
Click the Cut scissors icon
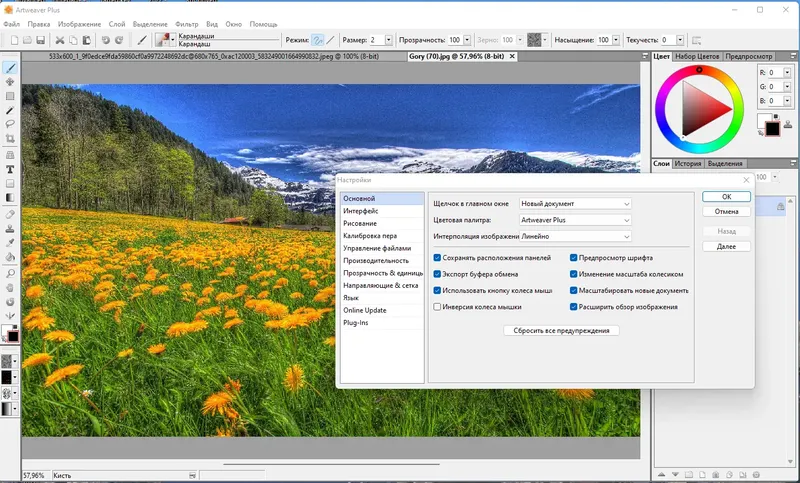click(60, 40)
